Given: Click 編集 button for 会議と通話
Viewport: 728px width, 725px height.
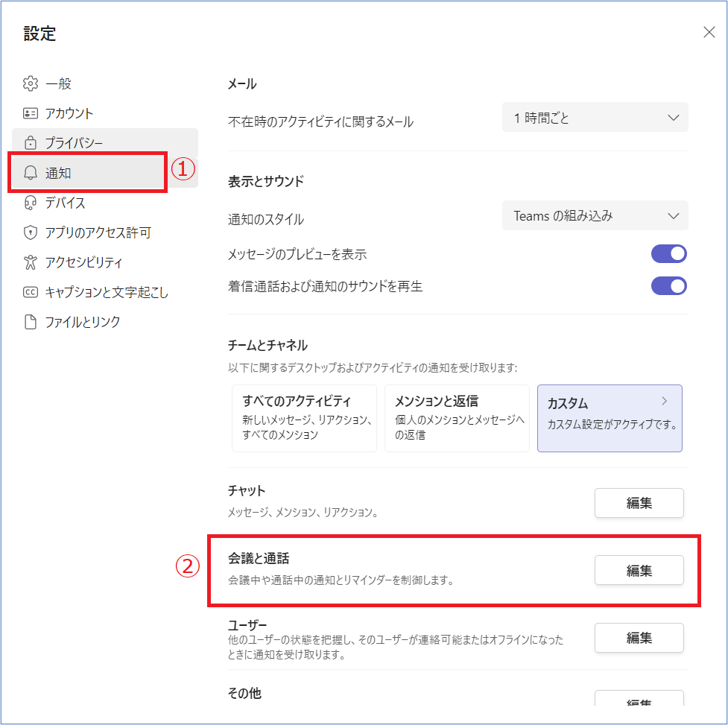Looking at the screenshot, I should click(x=639, y=571).
